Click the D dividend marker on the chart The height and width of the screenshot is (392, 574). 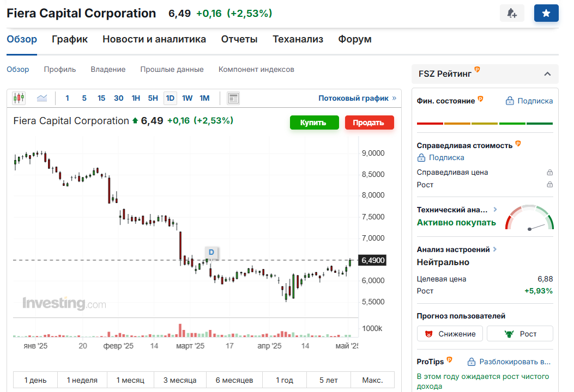211,252
